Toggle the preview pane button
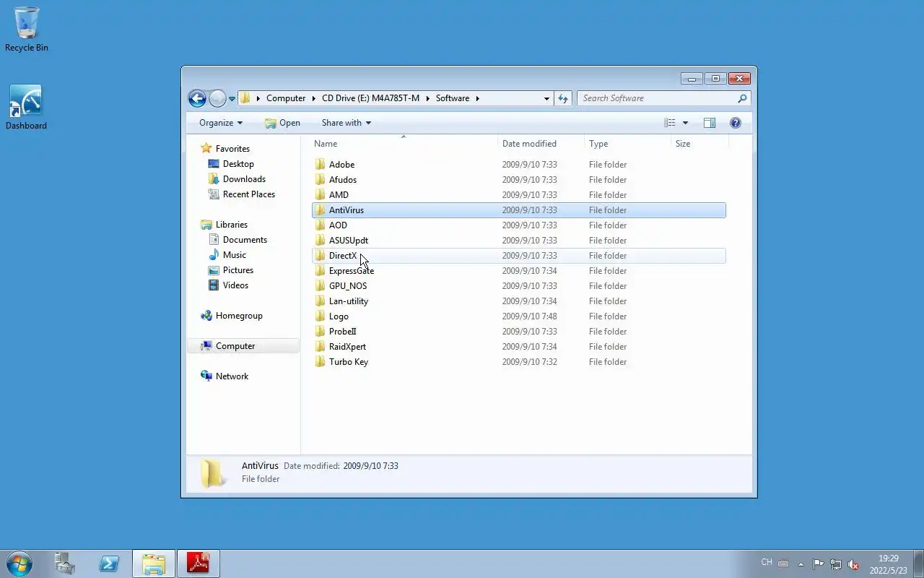The image size is (924, 578). pyautogui.click(x=710, y=123)
